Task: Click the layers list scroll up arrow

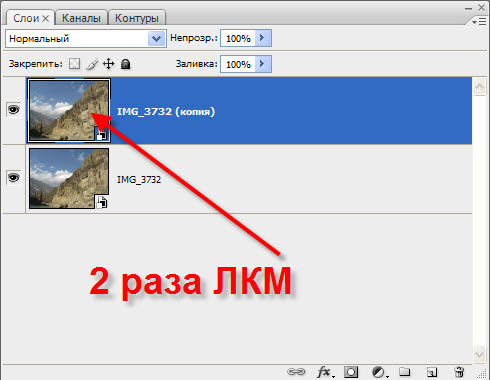Action: tap(479, 87)
